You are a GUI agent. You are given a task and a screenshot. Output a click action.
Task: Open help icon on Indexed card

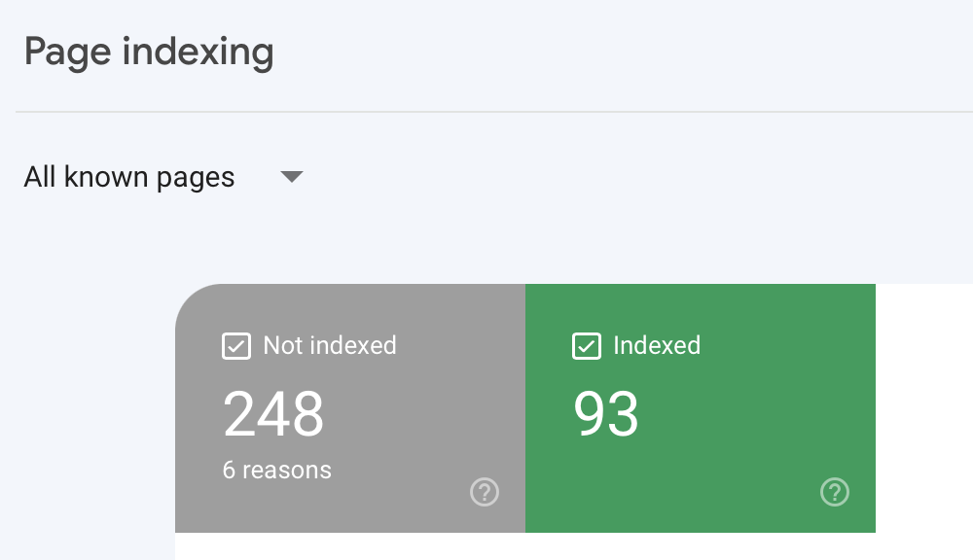coord(835,492)
